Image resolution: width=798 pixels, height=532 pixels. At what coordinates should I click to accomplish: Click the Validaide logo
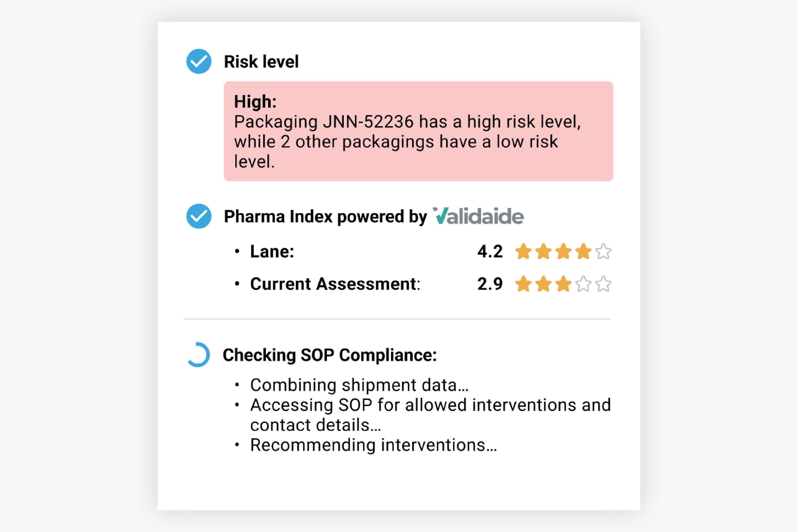tap(478, 216)
